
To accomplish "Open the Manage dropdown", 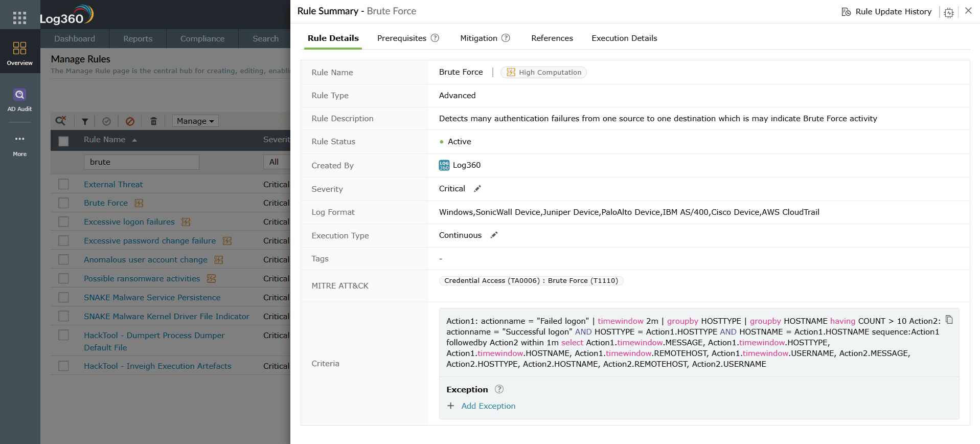I will pyautogui.click(x=195, y=121).
